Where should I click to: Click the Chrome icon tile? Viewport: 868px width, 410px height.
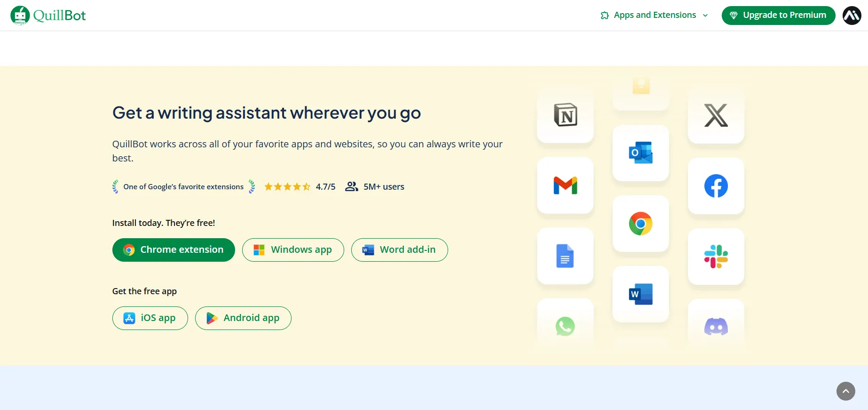coord(640,224)
